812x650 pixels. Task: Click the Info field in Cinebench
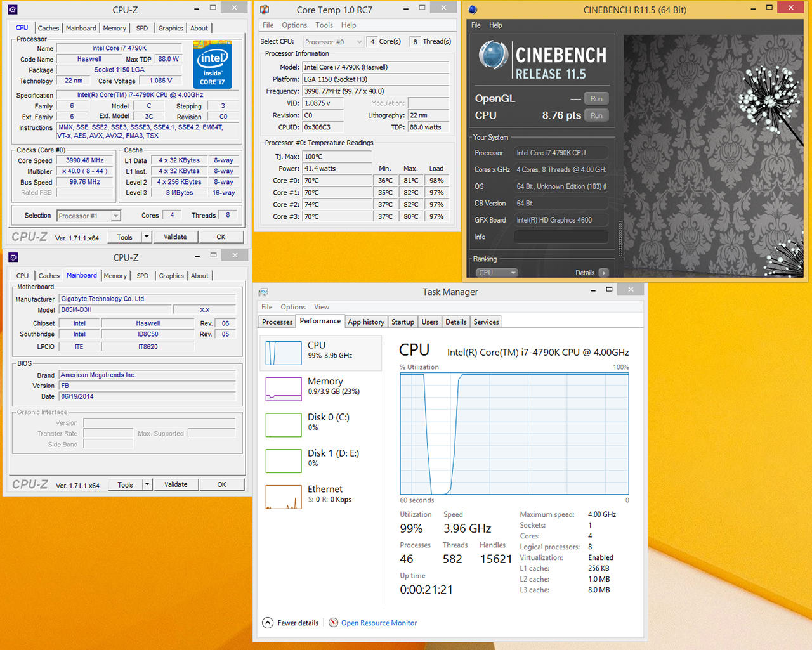561,237
